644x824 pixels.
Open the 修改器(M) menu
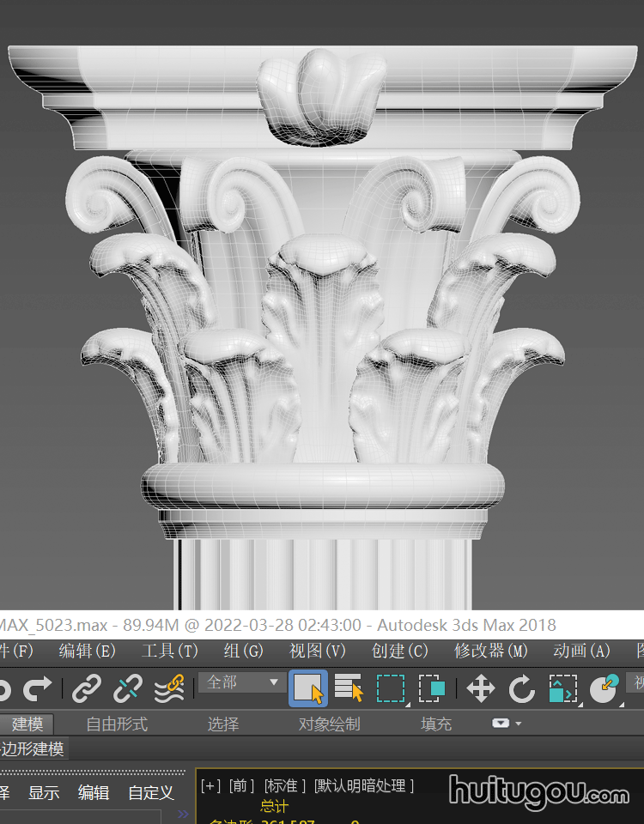click(x=491, y=651)
